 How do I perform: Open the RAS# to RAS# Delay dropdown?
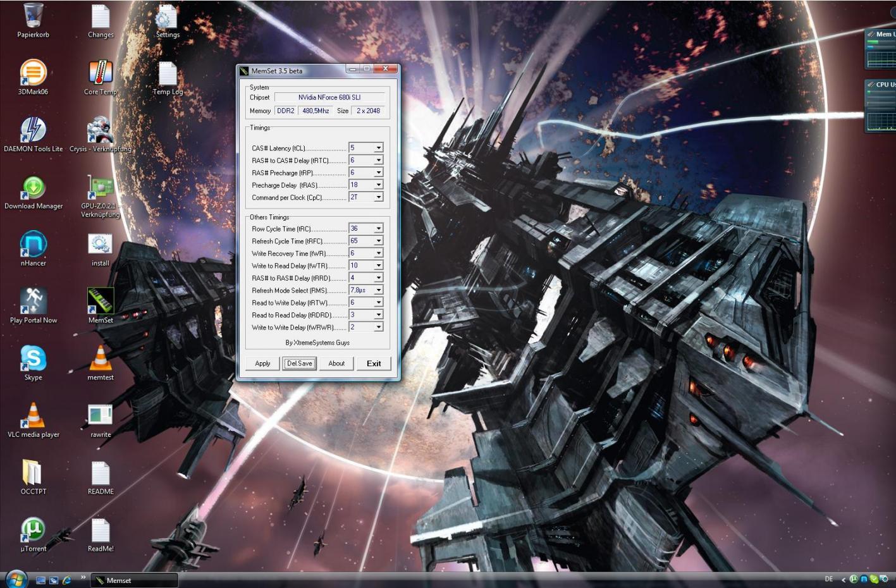point(365,278)
